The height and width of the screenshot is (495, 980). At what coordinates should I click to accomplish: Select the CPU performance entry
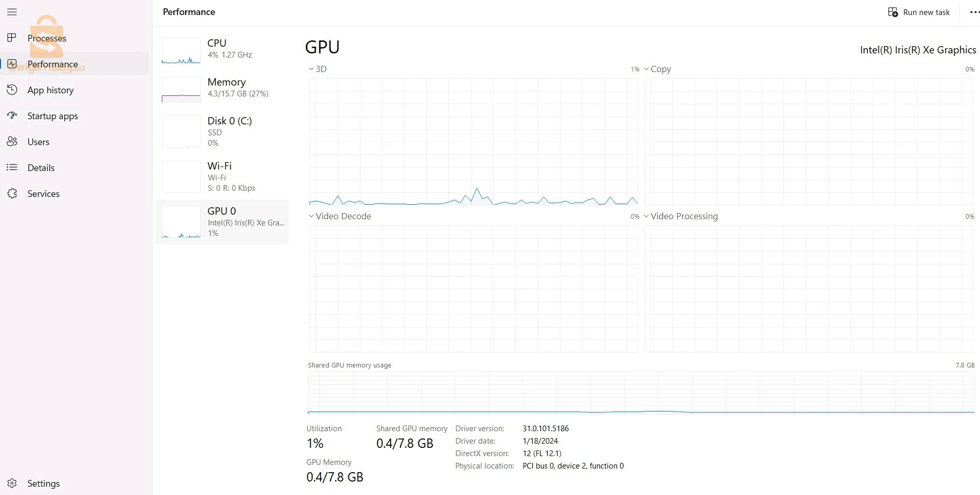pos(223,50)
